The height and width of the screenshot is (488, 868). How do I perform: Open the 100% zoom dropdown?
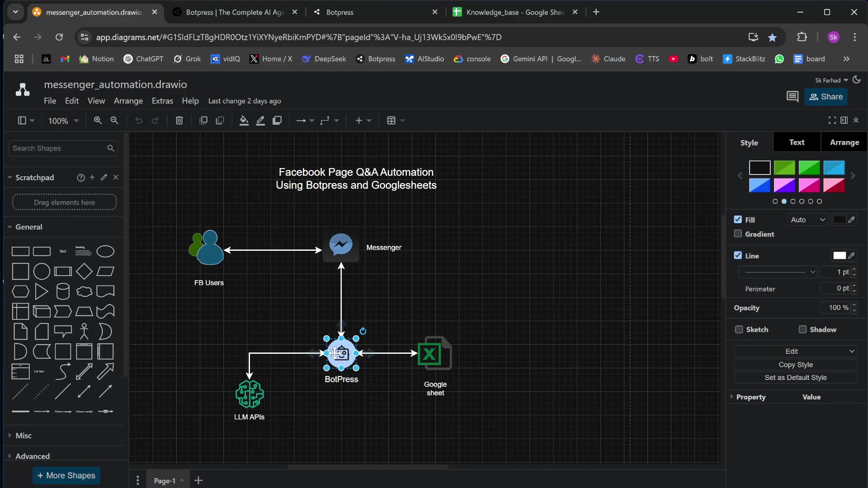click(63, 121)
